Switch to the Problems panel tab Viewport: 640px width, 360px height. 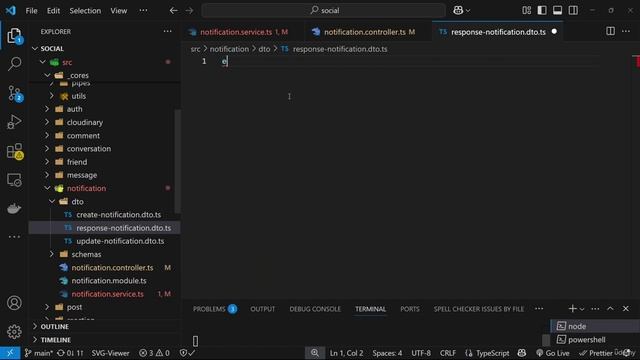pyautogui.click(x=215, y=309)
